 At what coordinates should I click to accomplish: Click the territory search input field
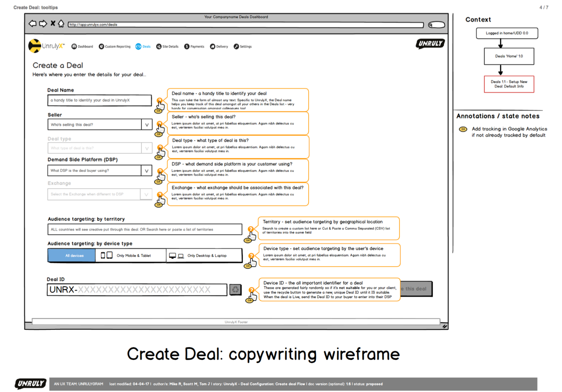tap(145, 229)
